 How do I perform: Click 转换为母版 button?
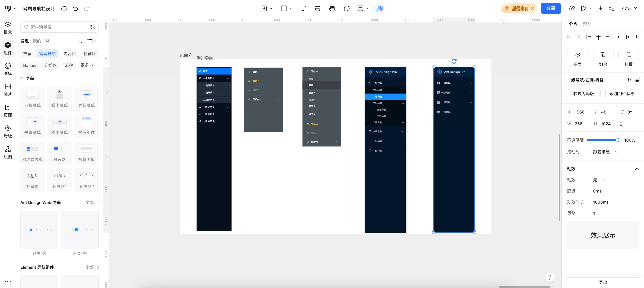(584, 94)
